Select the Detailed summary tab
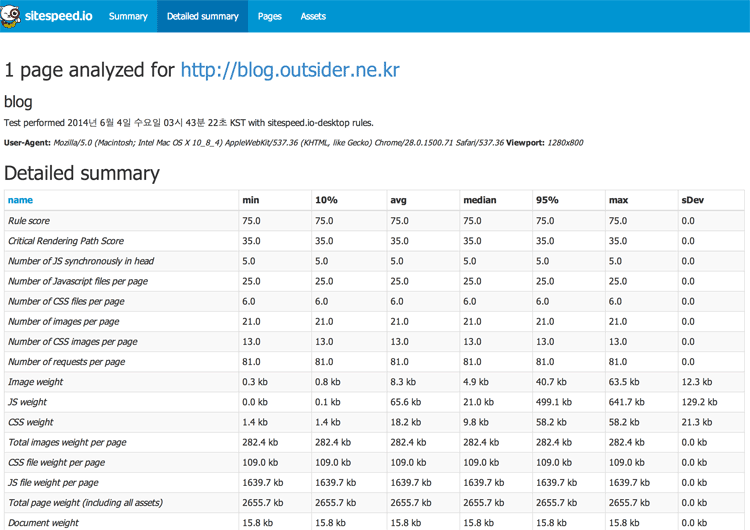This screenshot has width=750, height=530. coord(202,16)
